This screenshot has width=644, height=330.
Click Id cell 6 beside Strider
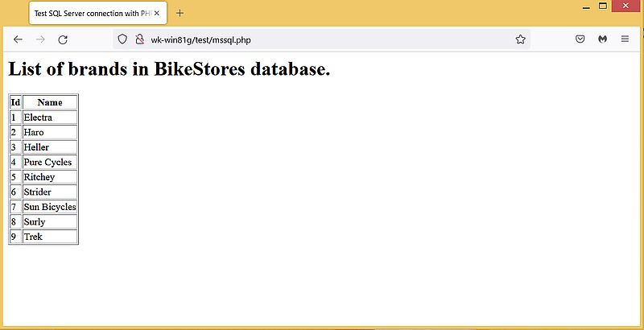click(15, 192)
